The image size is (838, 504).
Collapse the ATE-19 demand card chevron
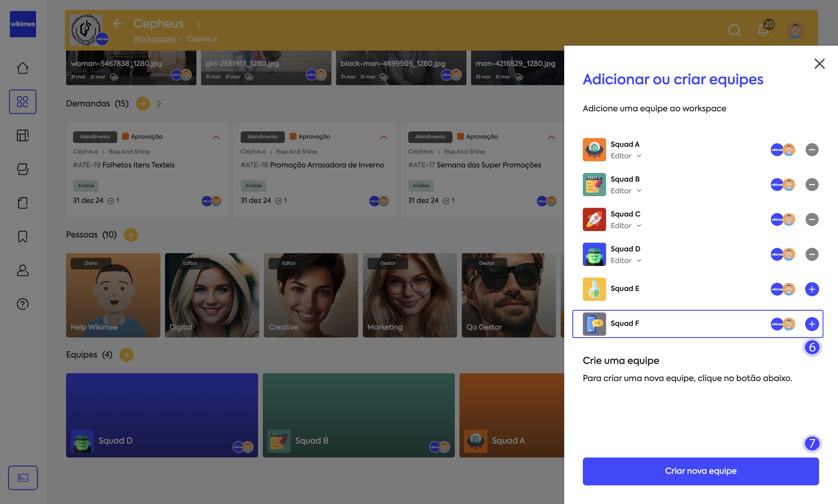[x=216, y=137]
